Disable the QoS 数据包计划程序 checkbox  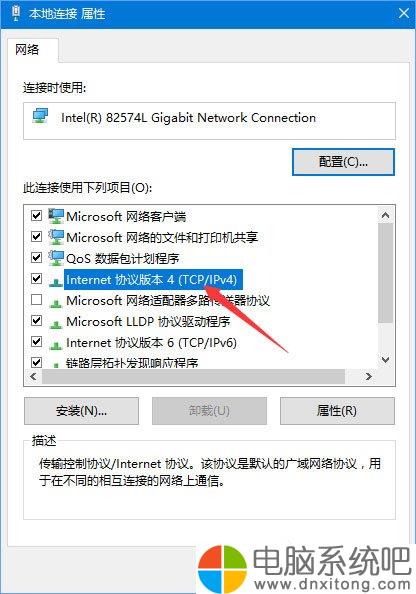pos(36,258)
